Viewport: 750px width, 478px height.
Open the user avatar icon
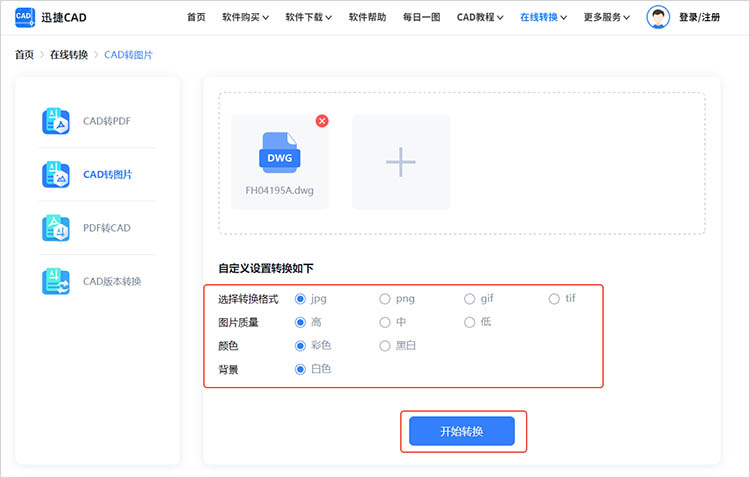(x=658, y=17)
